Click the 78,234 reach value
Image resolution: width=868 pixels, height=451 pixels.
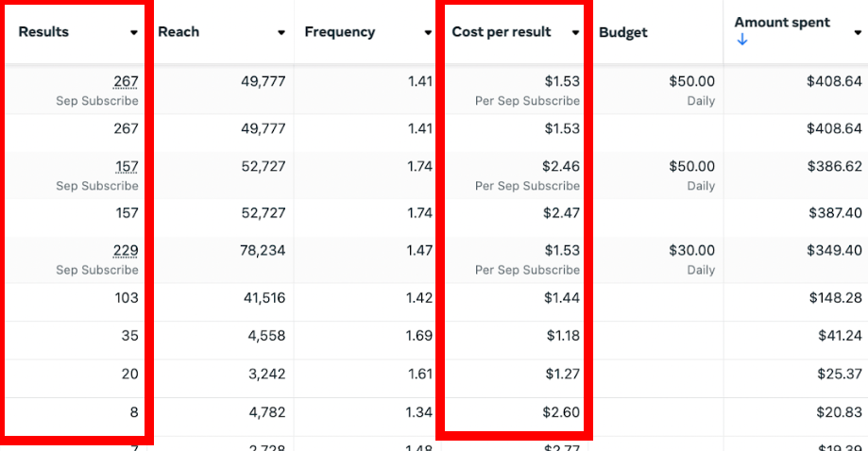coord(264,251)
